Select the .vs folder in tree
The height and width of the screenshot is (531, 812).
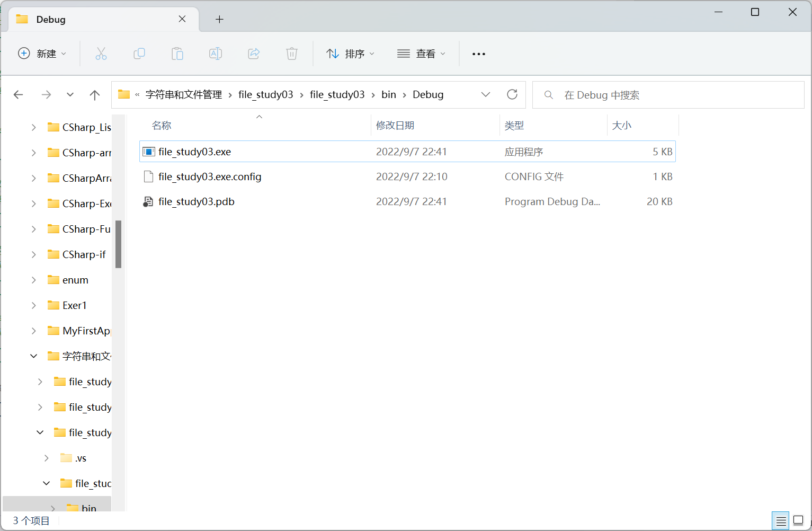click(x=74, y=458)
